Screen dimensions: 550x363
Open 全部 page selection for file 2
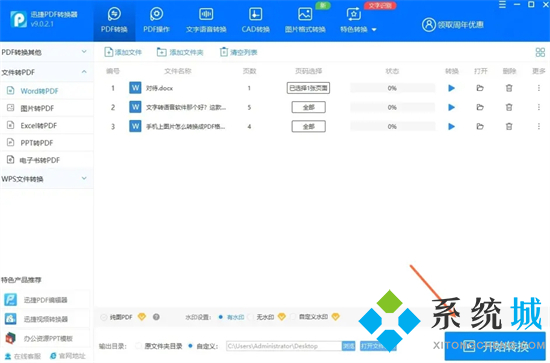pyautogui.click(x=308, y=107)
